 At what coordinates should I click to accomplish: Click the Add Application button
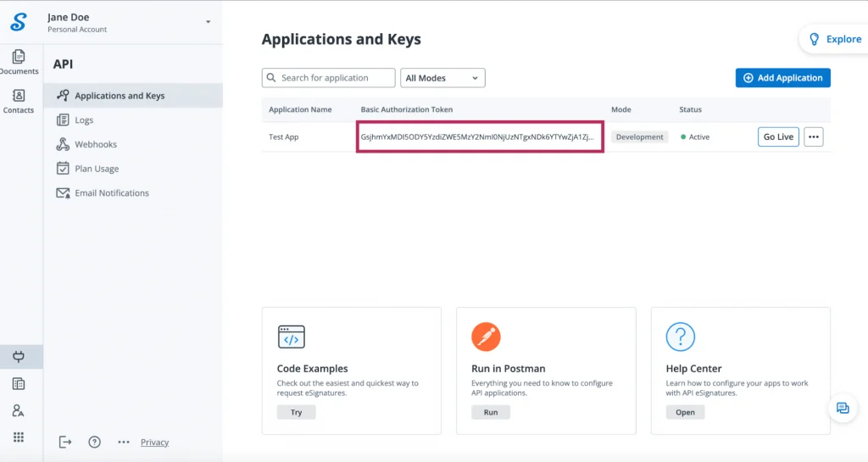782,78
